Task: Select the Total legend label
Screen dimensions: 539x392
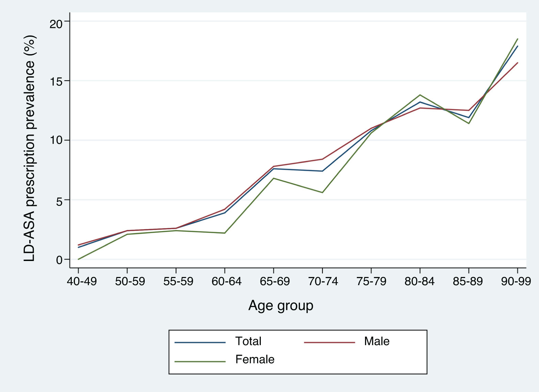Action: click(x=248, y=341)
